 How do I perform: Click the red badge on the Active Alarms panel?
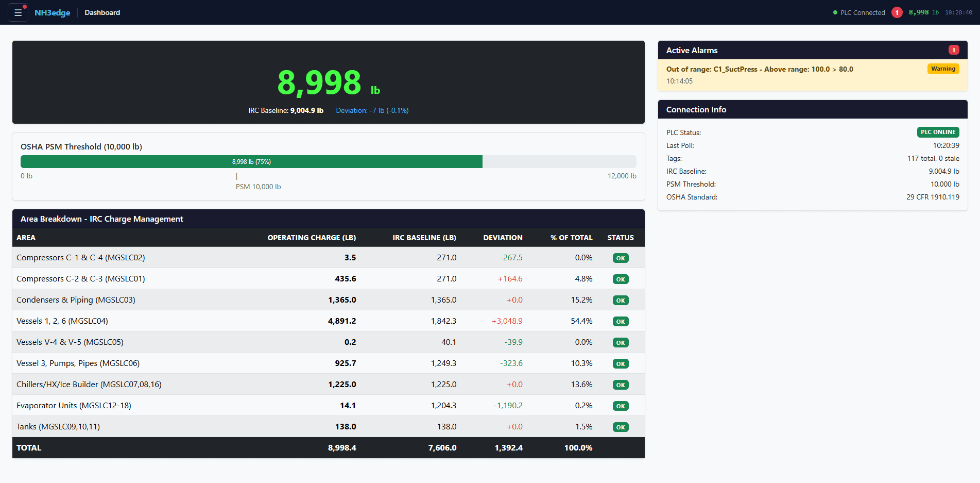tap(954, 49)
